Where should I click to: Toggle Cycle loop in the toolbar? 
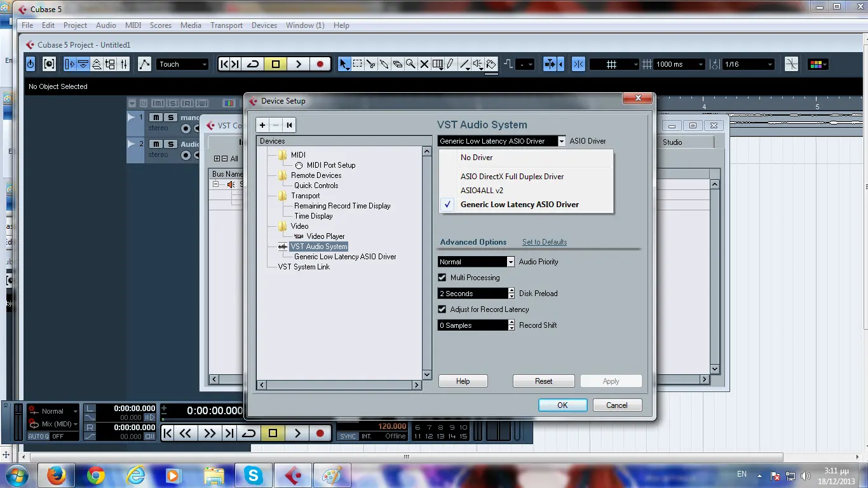click(x=253, y=64)
